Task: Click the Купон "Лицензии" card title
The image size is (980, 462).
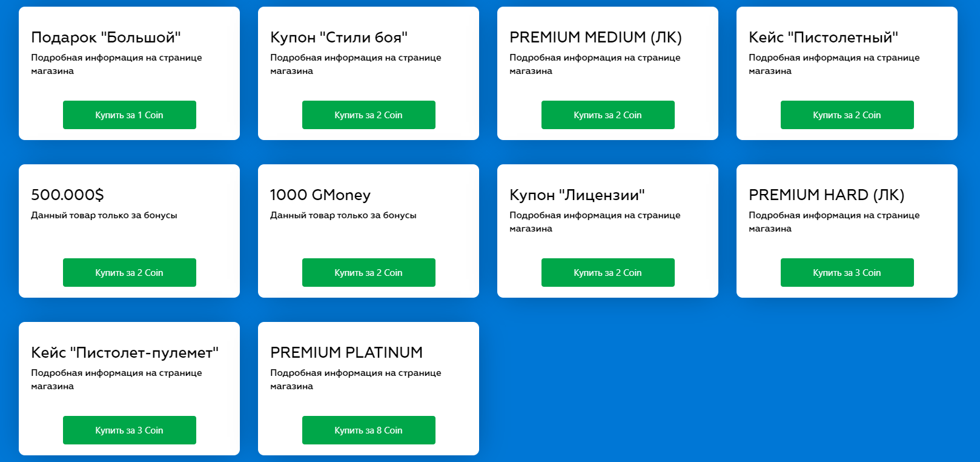Action: click(x=577, y=195)
